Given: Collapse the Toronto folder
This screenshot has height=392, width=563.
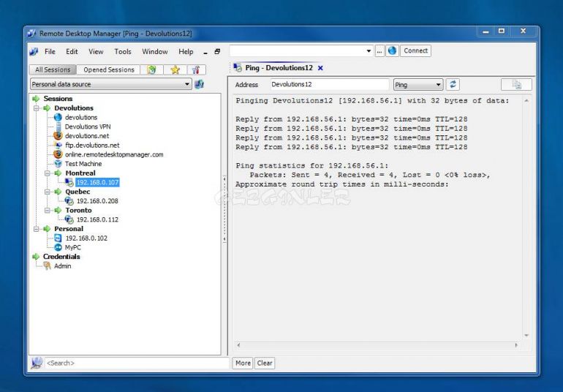Looking at the screenshot, I should point(48,211).
